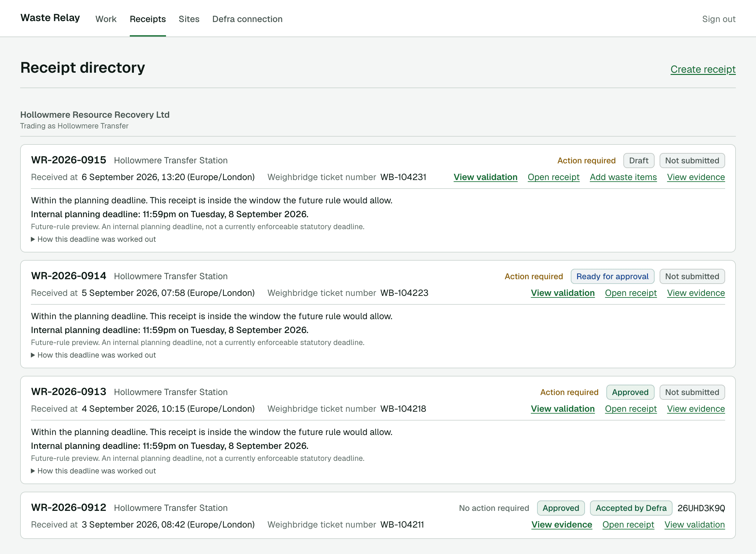Expand deadline explanation for WR-2026-0913

click(x=93, y=471)
